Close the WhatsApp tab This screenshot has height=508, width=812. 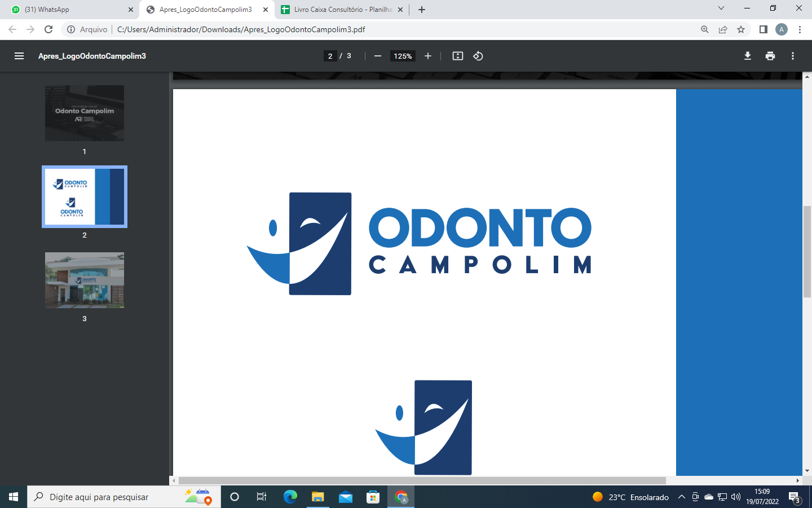click(131, 10)
